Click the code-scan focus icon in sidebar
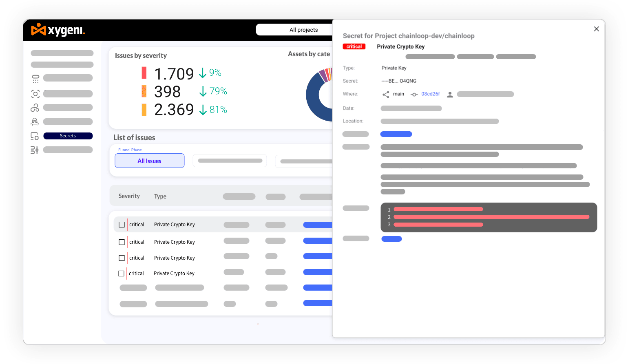628x364 pixels. point(35,93)
